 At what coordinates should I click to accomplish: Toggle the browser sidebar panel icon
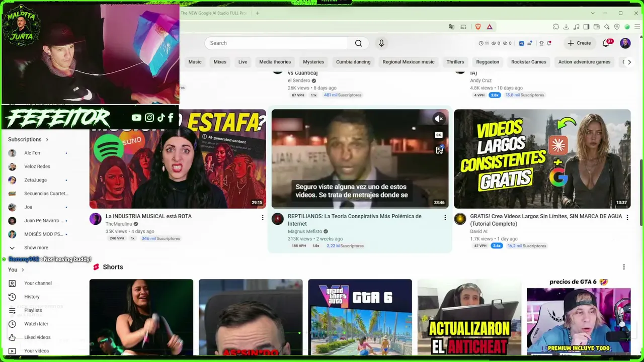pos(586,27)
